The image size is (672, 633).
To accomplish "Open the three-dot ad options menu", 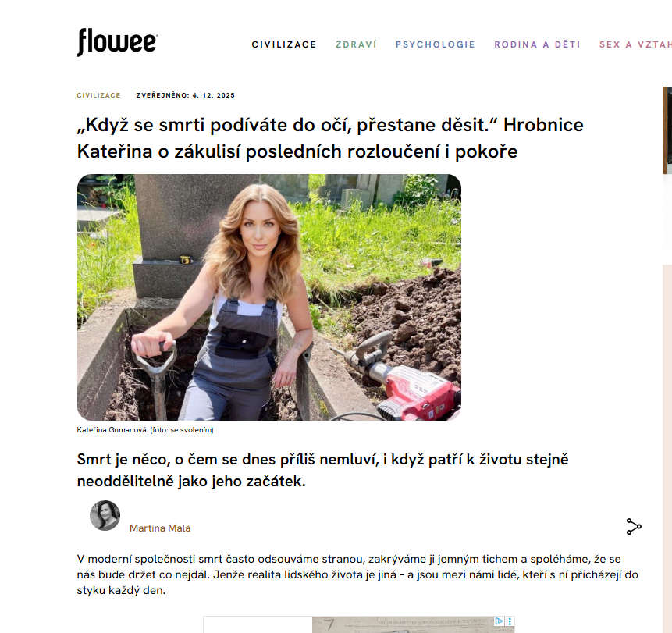I will coord(510,621).
